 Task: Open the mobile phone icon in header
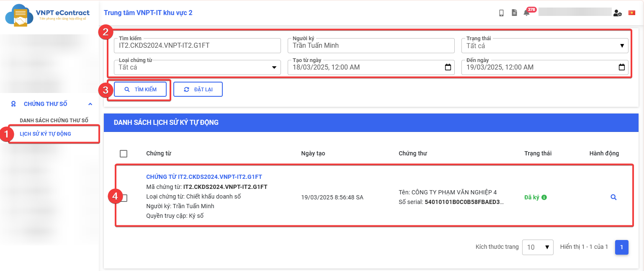point(501,13)
